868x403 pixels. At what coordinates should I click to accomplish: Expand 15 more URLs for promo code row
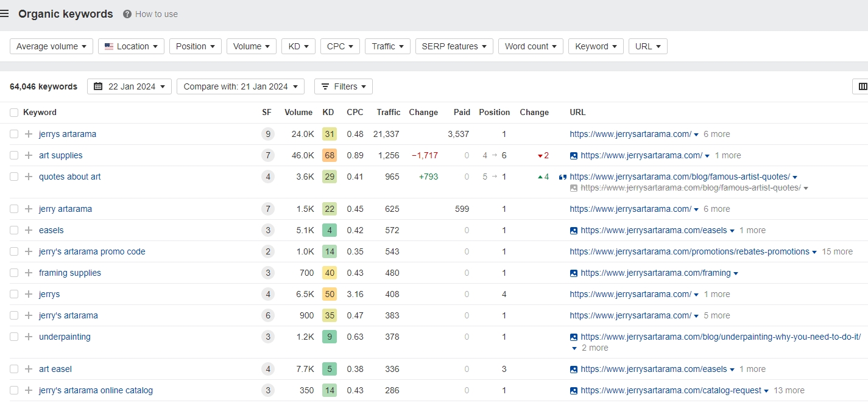pos(837,251)
